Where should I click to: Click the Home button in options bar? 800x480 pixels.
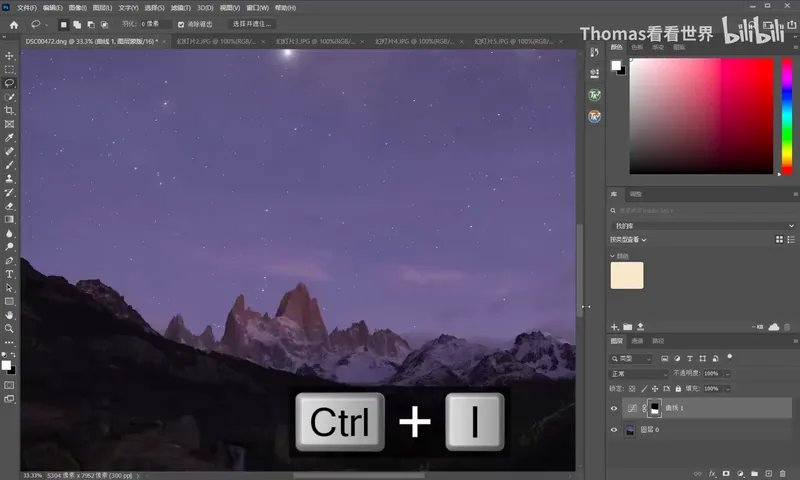pyautogui.click(x=14, y=24)
